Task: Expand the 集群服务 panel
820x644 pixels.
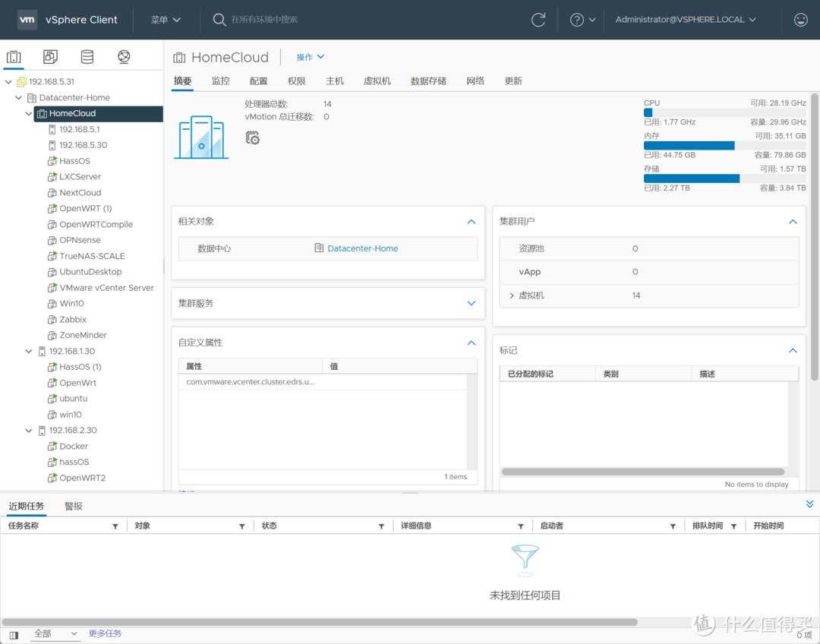Action: (471, 303)
